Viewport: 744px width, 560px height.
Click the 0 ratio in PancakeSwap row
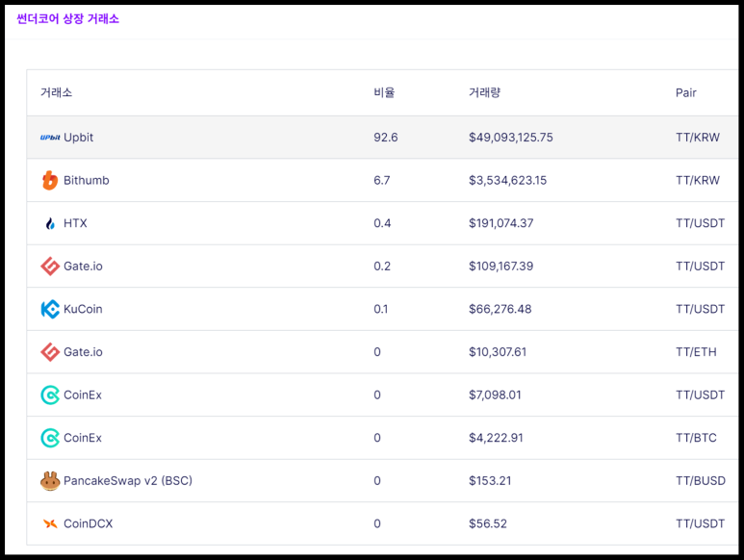(x=377, y=481)
